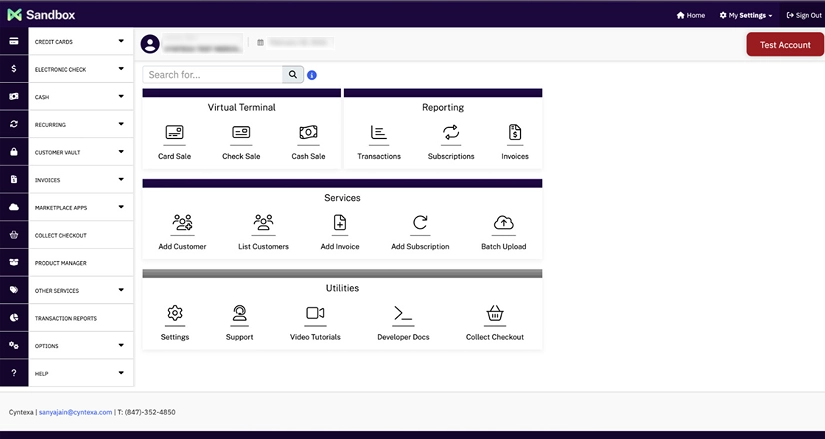This screenshot has width=825, height=439.
Task: Click the Batch Upload cloud icon
Action: click(x=504, y=223)
